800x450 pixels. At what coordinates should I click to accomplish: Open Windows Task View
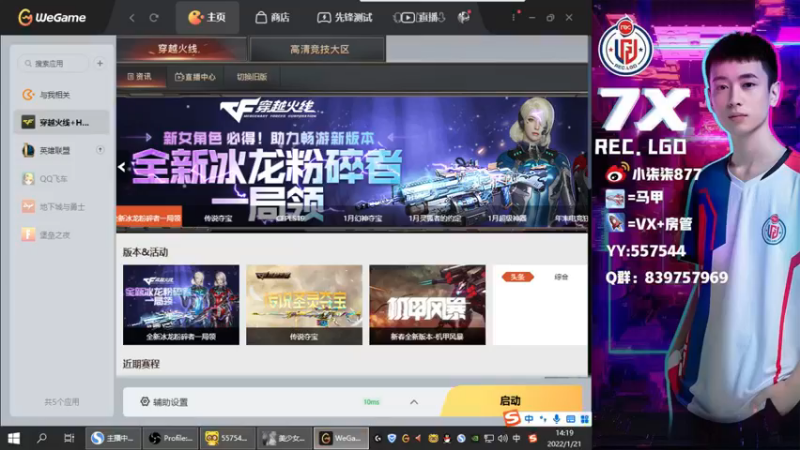tap(69, 438)
